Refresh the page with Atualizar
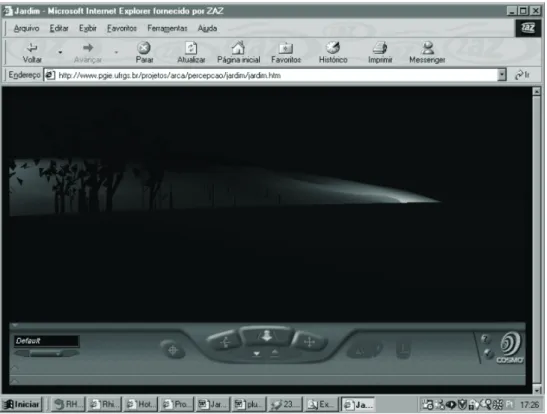Viewport: 547px width, 414px height. point(191,52)
